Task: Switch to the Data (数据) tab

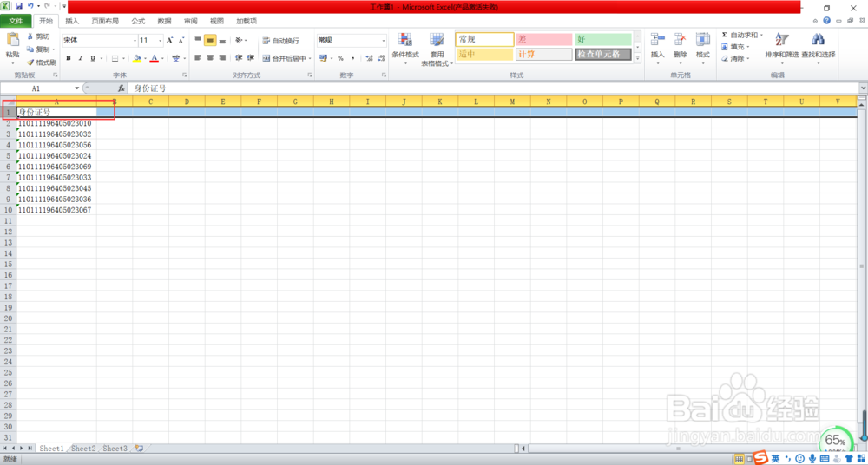Action: [164, 21]
